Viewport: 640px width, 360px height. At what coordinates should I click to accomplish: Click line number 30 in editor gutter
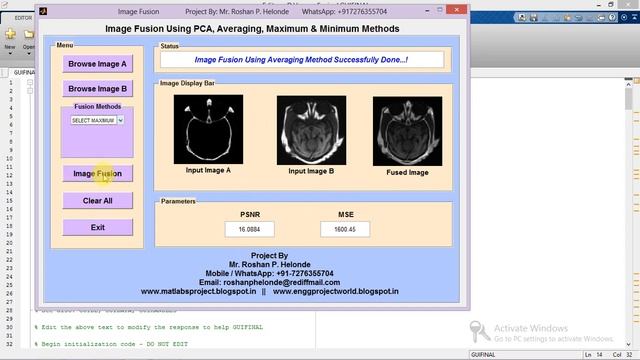(9, 327)
